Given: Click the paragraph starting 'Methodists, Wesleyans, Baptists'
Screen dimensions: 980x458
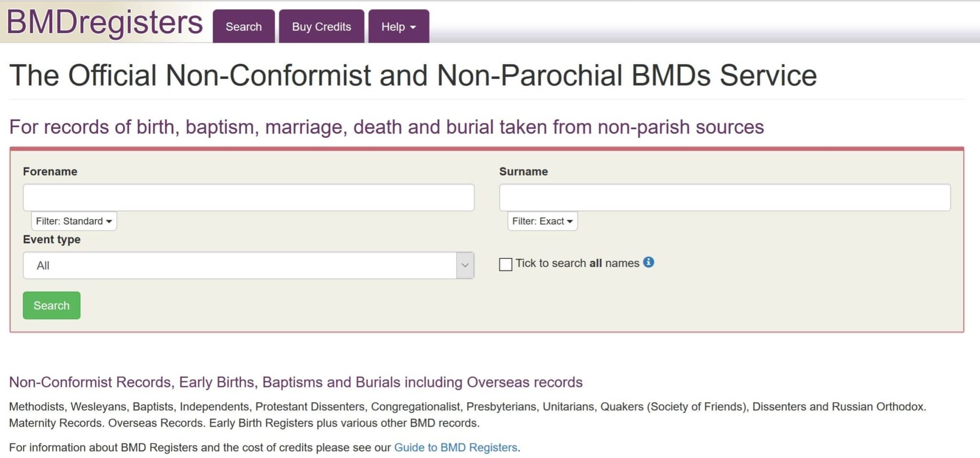Looking at the screenshot, I should tap(468, 415).
